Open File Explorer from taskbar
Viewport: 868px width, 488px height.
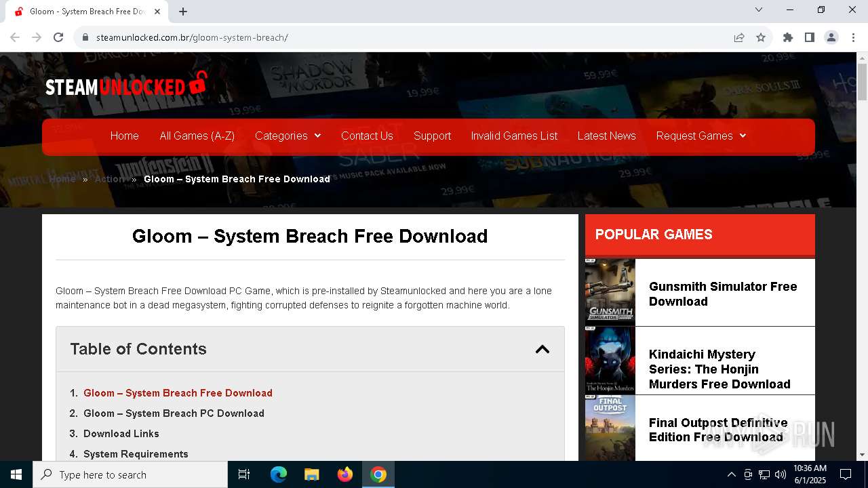(311, 474)
